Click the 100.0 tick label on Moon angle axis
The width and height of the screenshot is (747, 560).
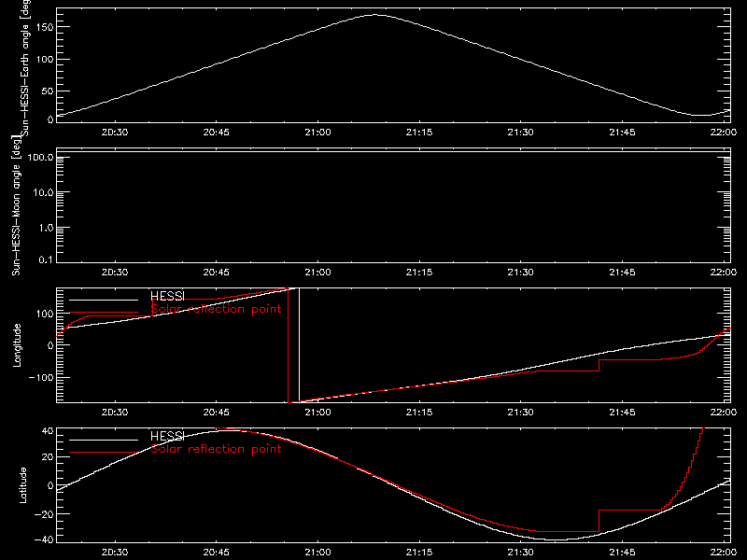pos(40,158)
